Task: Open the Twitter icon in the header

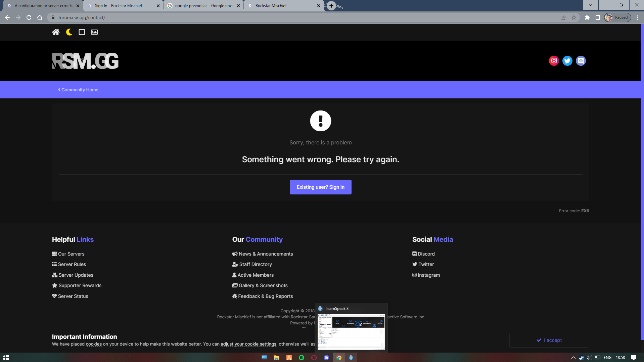Action: 567,61
